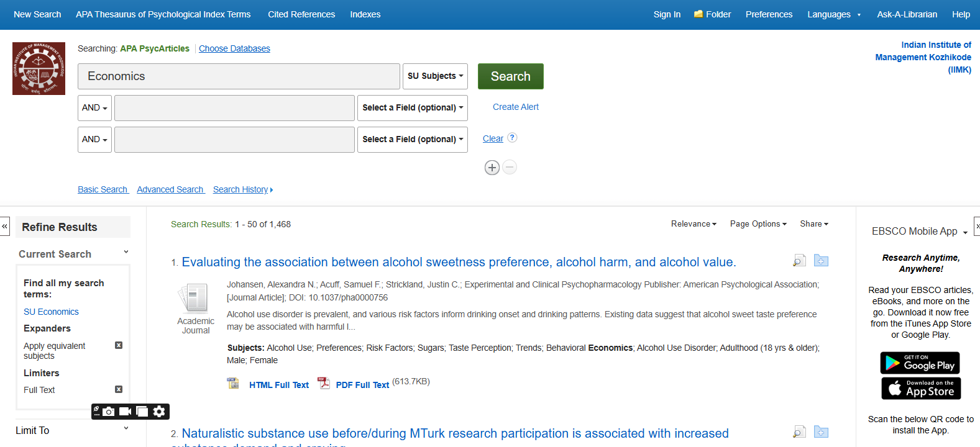Add result 1 to folder via folder icon
The width and height of the screenshot is (980, 447).
click(x=821, y=261)
